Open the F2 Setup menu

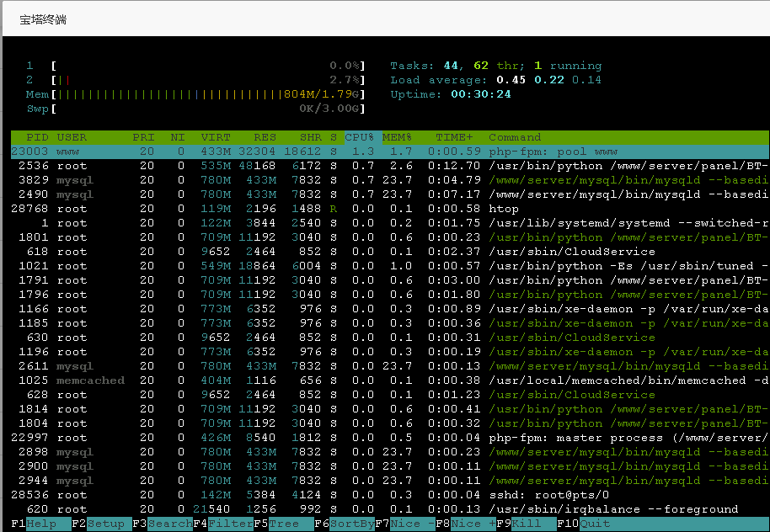(x=102, y=524)
